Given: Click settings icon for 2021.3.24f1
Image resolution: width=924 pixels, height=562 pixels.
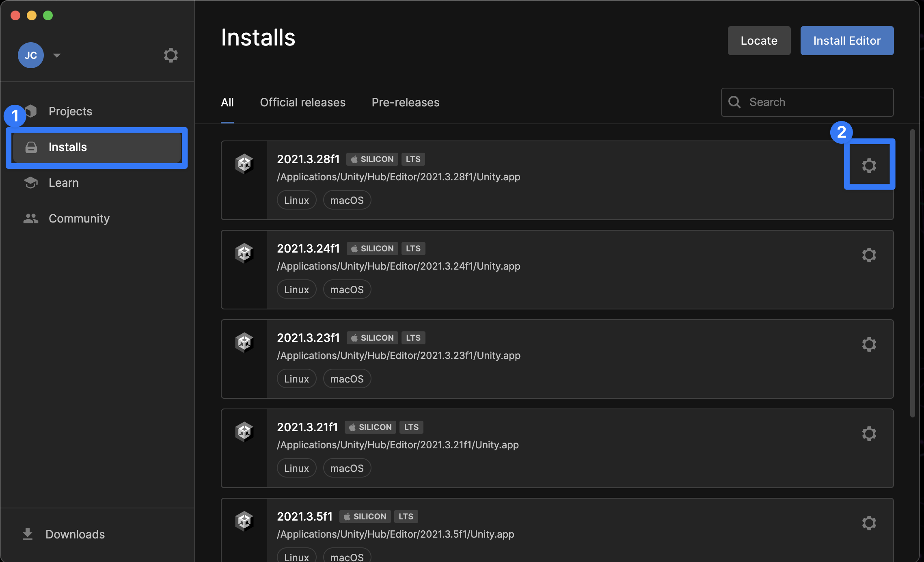Looking at the screenshot, I should (x=869, y=254).
